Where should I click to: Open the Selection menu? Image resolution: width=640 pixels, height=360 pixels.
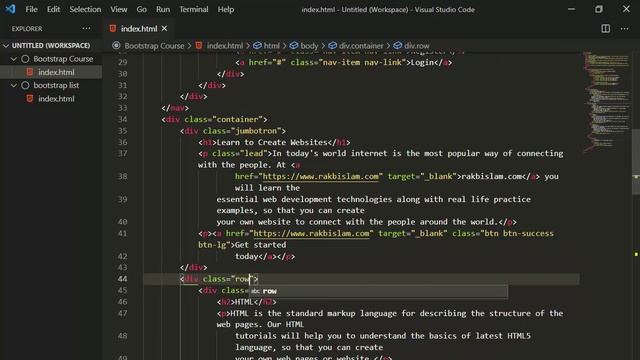[x=85, y=9]
